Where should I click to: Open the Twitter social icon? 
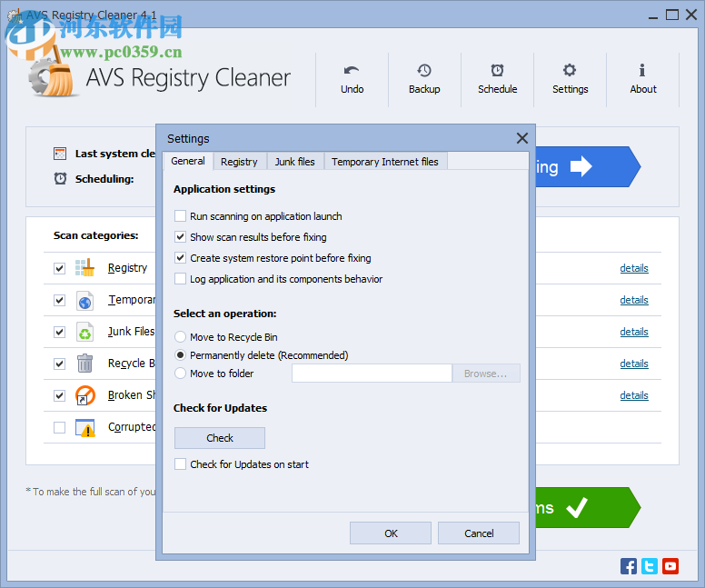[650, 566]
